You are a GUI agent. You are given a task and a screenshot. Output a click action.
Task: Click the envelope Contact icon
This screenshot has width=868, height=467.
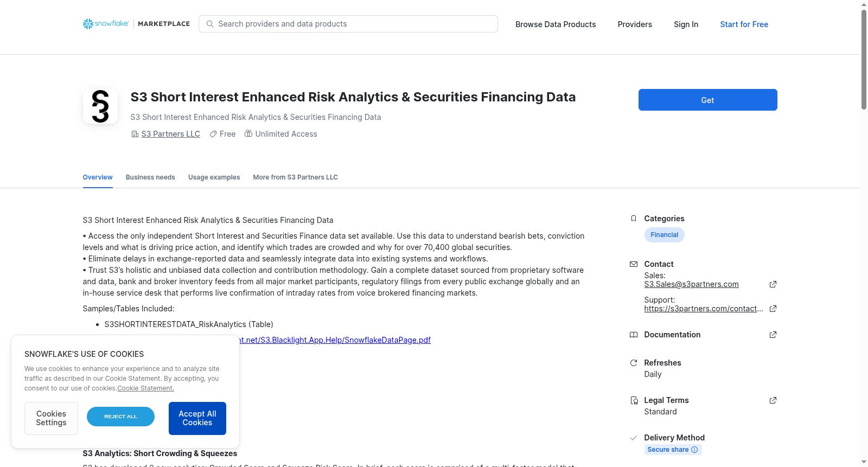(634, 264)
